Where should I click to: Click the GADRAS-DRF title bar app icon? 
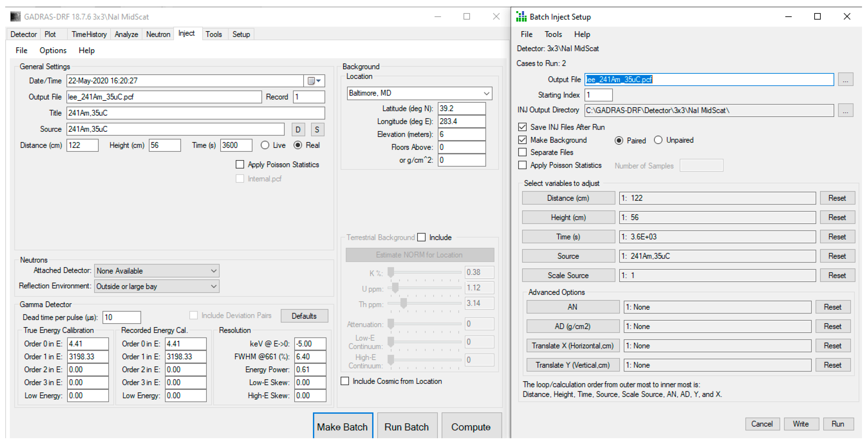pyautogui.click(x=15, y=17)
